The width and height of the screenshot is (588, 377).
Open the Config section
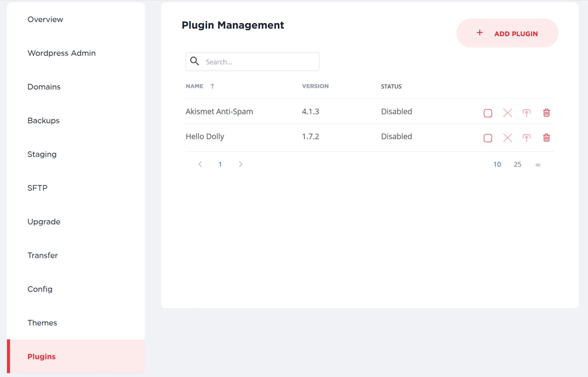[x=40, y=289]
